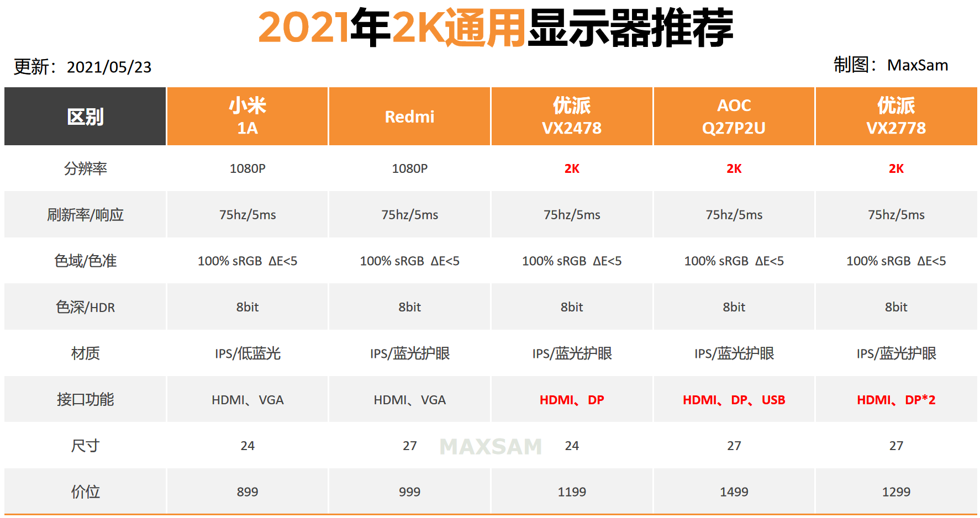Click the title 2021年2K通用显示器推荐
Image resolution: width=980 pixels, height=518 pixels.
tap(496, 28)
